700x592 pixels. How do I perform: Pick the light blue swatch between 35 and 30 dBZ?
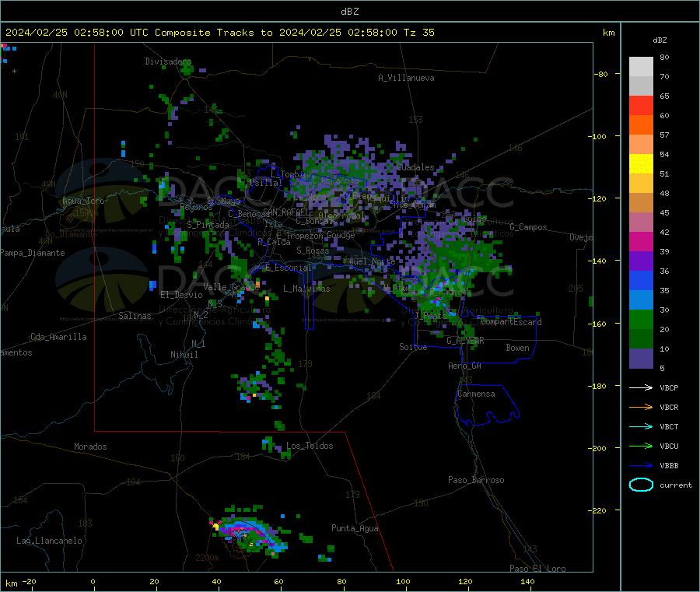point(641,300)
